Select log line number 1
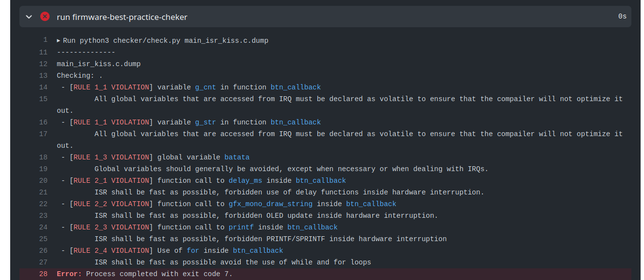 45,40
